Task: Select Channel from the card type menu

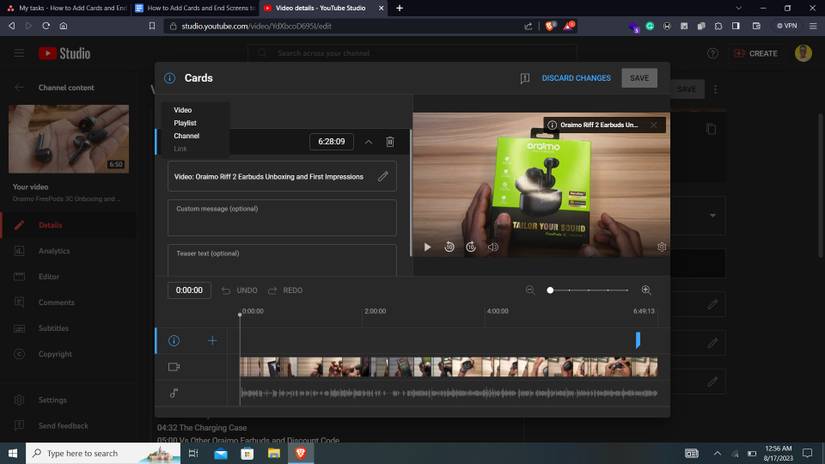Action: pyautogui.click(x=186, y=136)
